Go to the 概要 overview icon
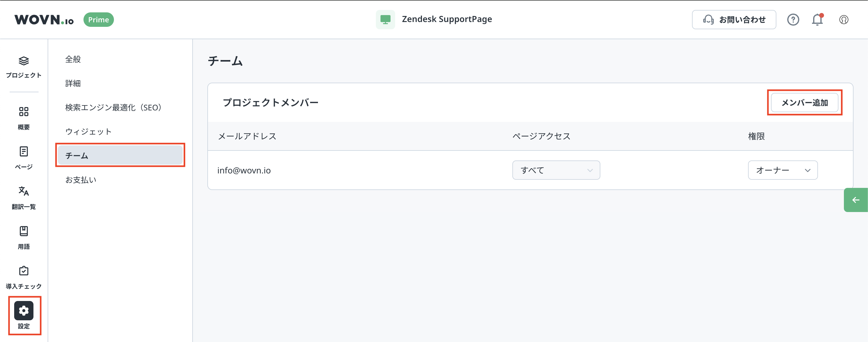 tap(24, 112)
